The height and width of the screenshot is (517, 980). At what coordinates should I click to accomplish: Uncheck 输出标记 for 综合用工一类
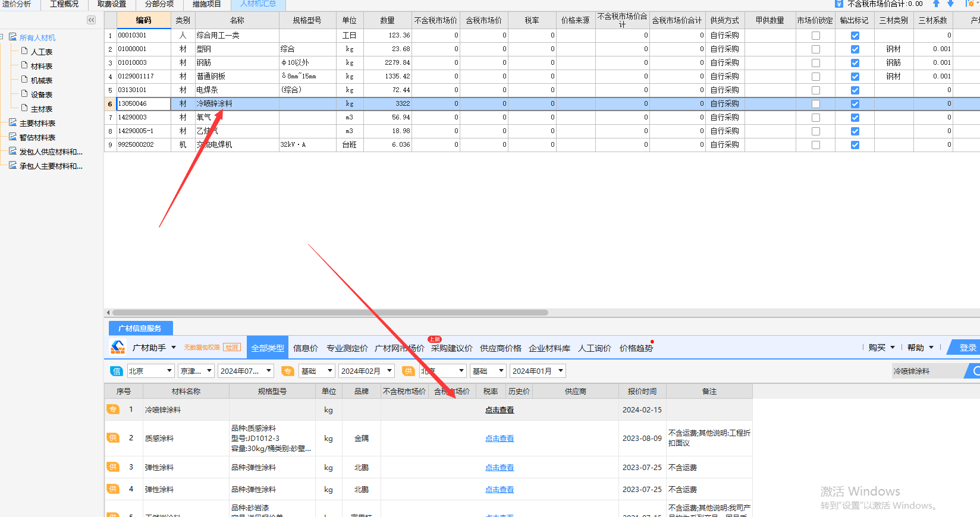855,36
